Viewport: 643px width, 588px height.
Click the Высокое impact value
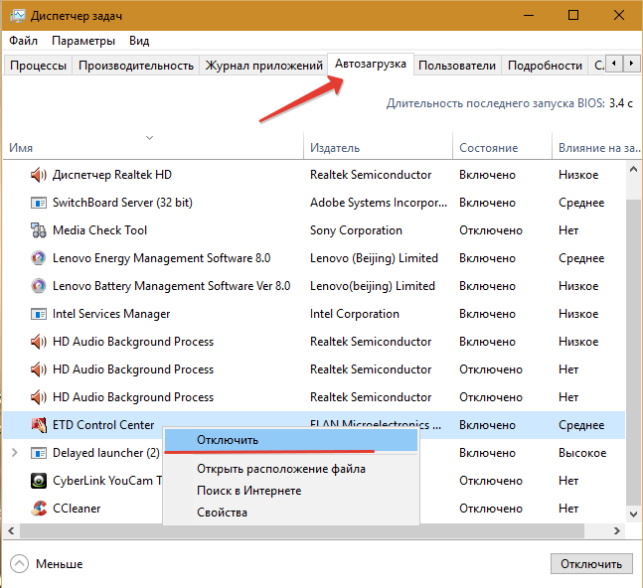coord(582,453)
